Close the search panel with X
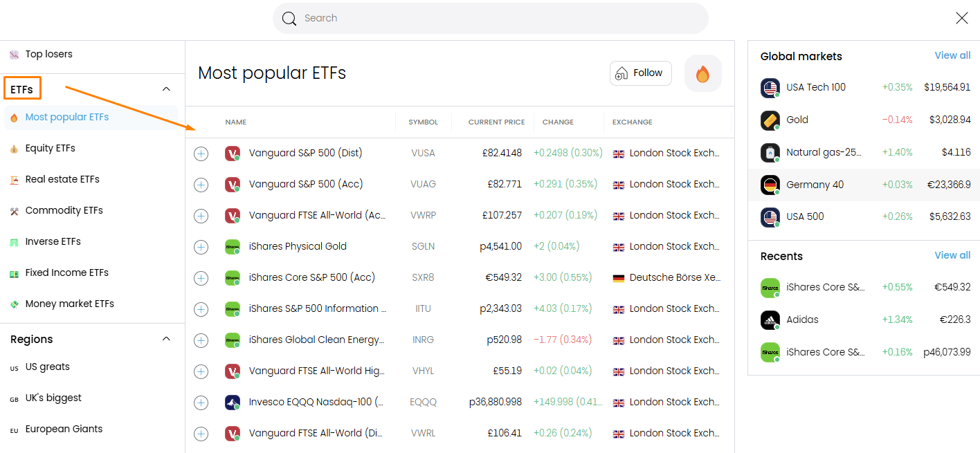The height and width of the screenshot is (453, 980). [x=962, y=19]
